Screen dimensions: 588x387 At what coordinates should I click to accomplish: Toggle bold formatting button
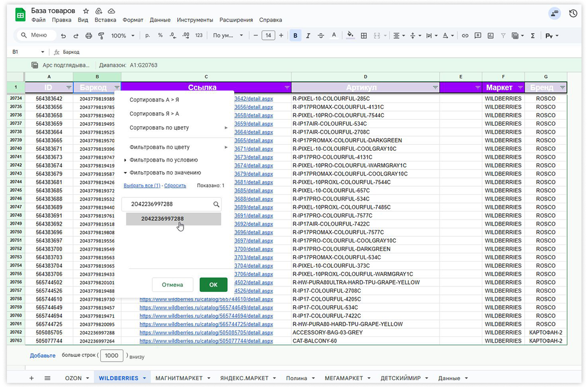tap(295, 36)
